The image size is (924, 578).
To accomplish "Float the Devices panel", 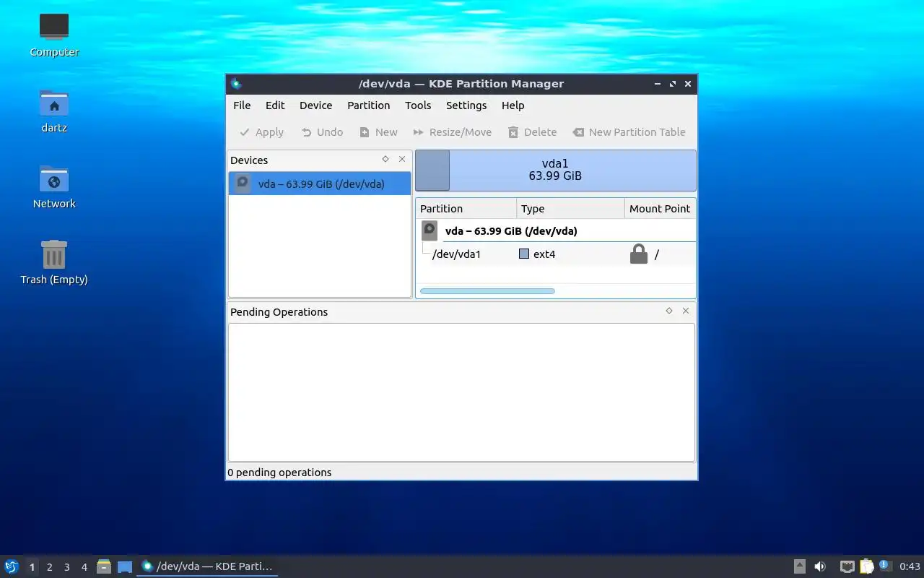I will click(x=385, y=159).
